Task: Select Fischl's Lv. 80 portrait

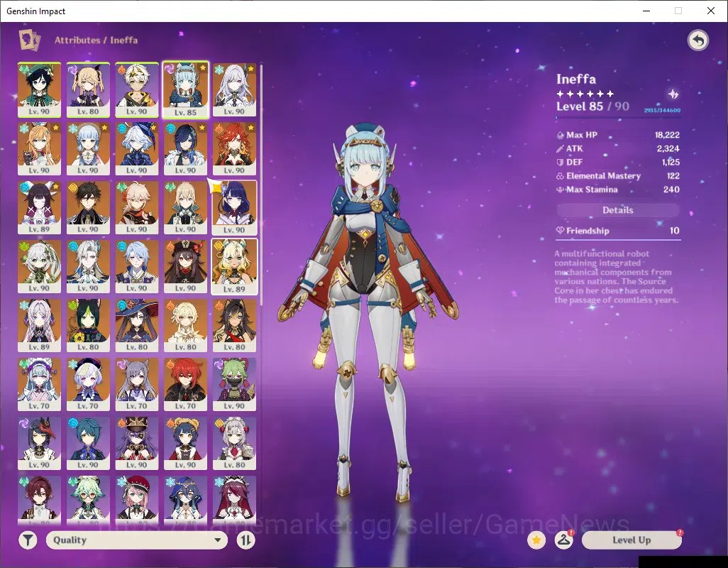Action: 88,89
